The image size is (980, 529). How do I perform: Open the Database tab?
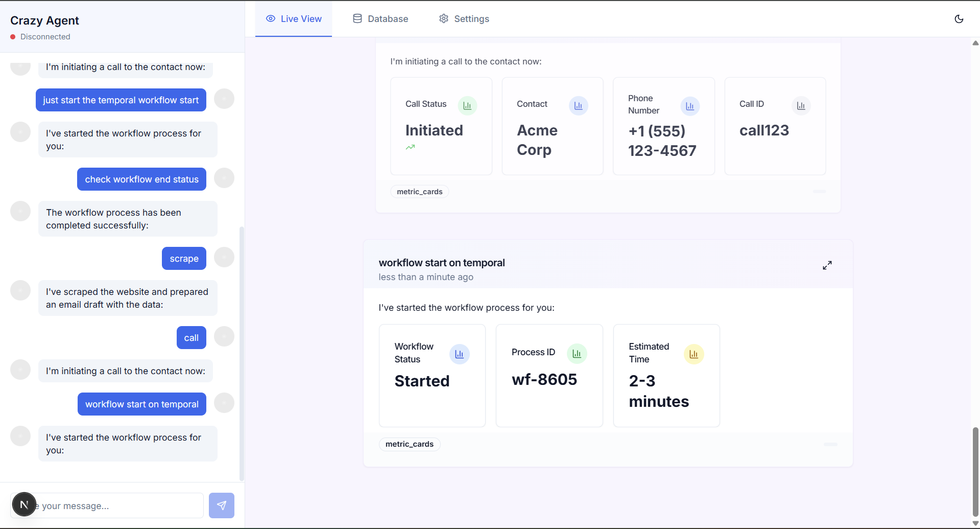pos(380,19)
